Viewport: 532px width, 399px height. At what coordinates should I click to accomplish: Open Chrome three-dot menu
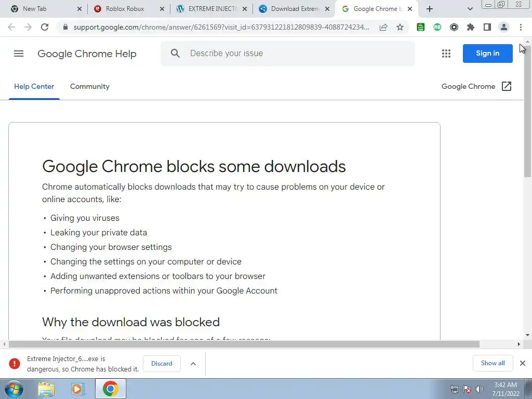521,27
